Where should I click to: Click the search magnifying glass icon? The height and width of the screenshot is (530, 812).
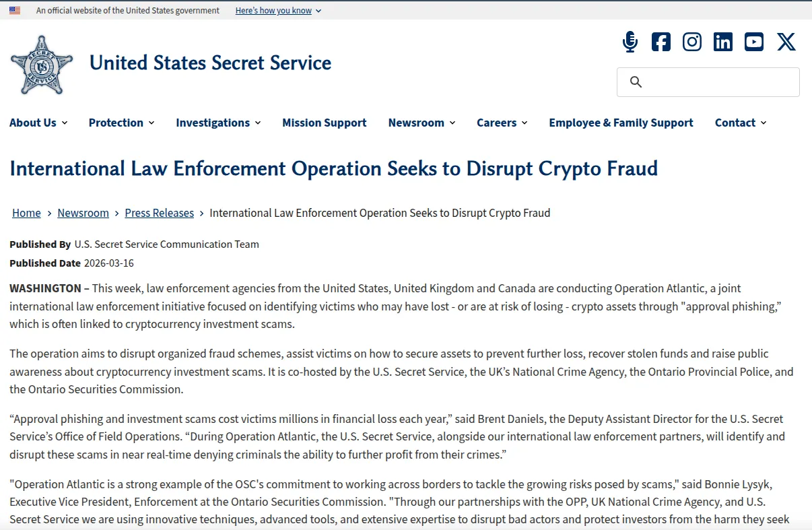tap(636, 82)
